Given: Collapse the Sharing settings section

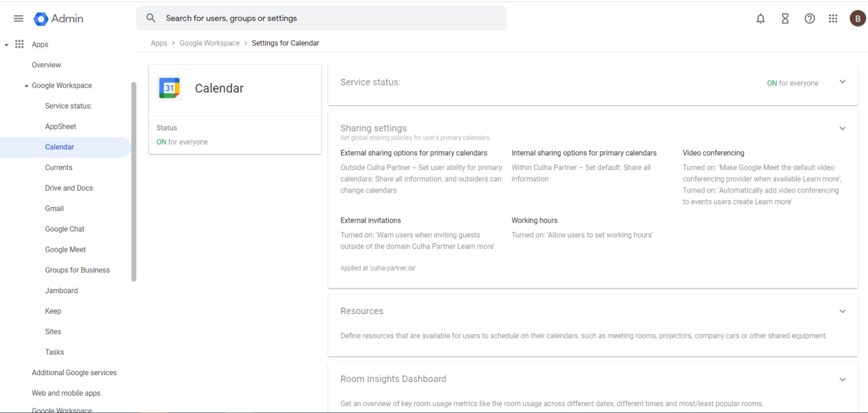Looking at the screenshot, I should tap(842, 127).
